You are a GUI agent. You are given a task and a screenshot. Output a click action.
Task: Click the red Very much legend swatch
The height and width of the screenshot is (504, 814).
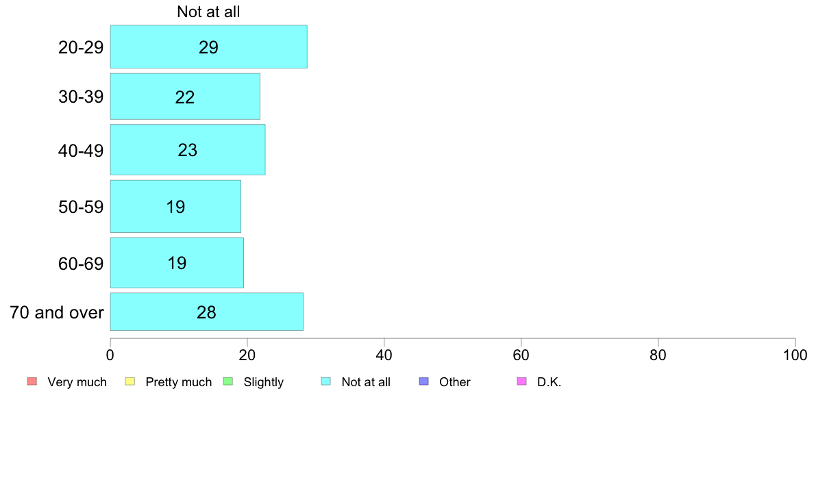(32, 381)
